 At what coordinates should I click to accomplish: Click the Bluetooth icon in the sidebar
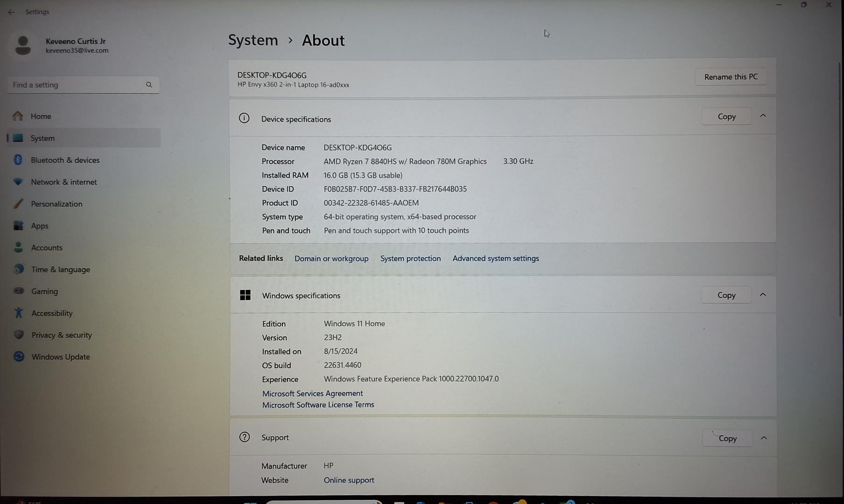(18, 160)
